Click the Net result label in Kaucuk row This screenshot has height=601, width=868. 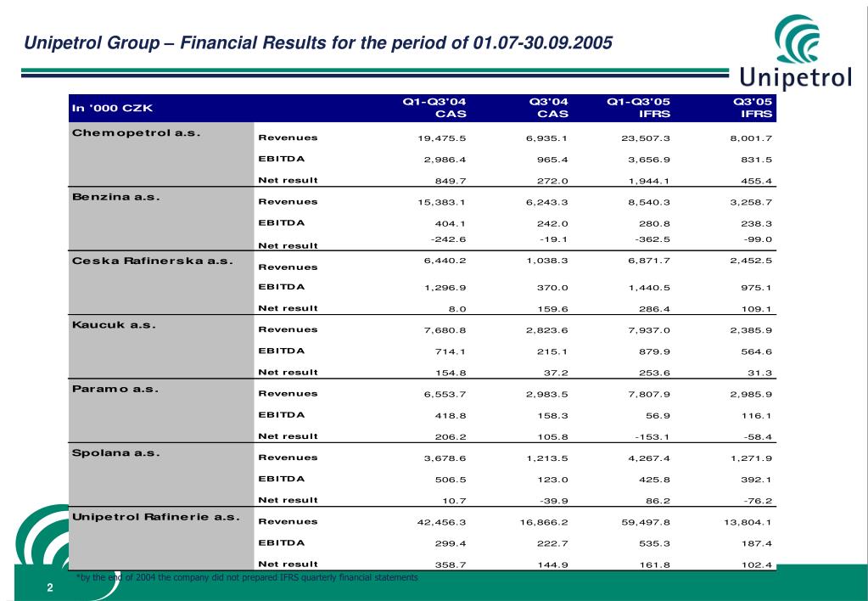pos(288,373)
